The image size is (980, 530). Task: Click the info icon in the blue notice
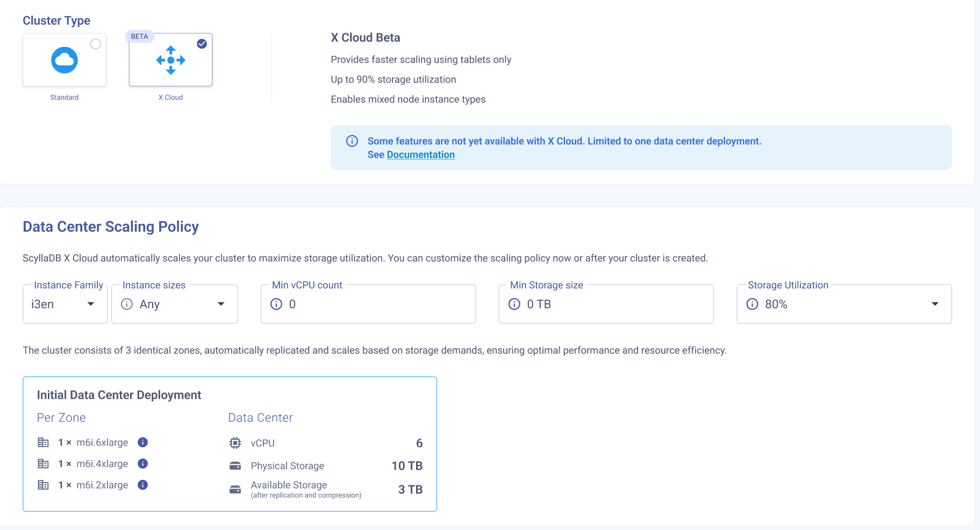pyautogui.click(x=352, y=141)
